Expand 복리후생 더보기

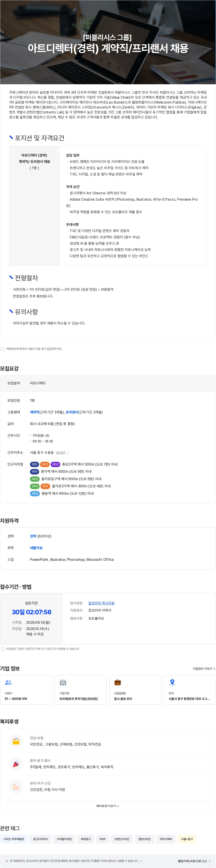tap(108, 806)
